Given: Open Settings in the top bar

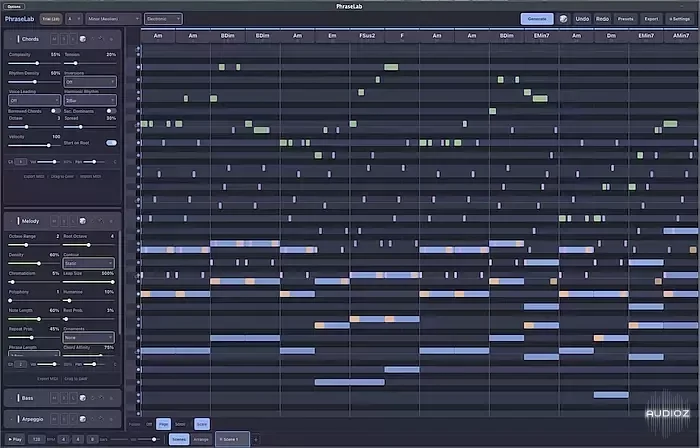Looking at the screenshot, I should pos(680,19).
